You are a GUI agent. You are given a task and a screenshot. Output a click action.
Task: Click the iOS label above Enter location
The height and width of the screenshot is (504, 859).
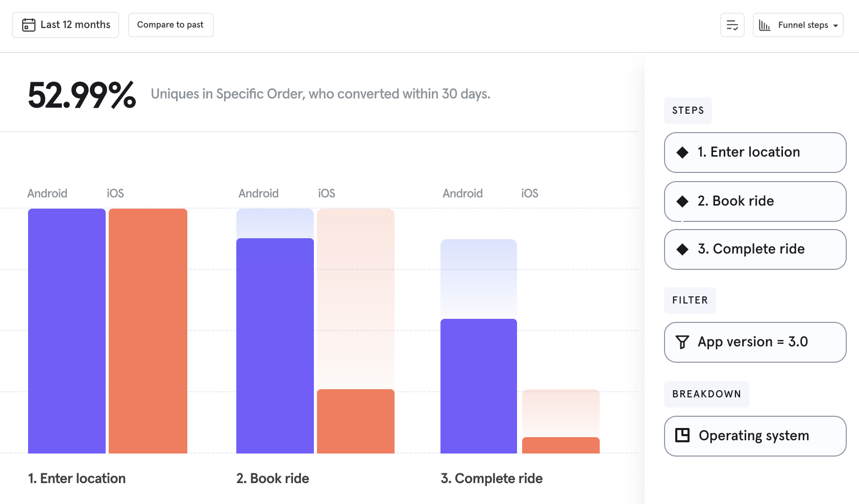(x=115, y=193)
